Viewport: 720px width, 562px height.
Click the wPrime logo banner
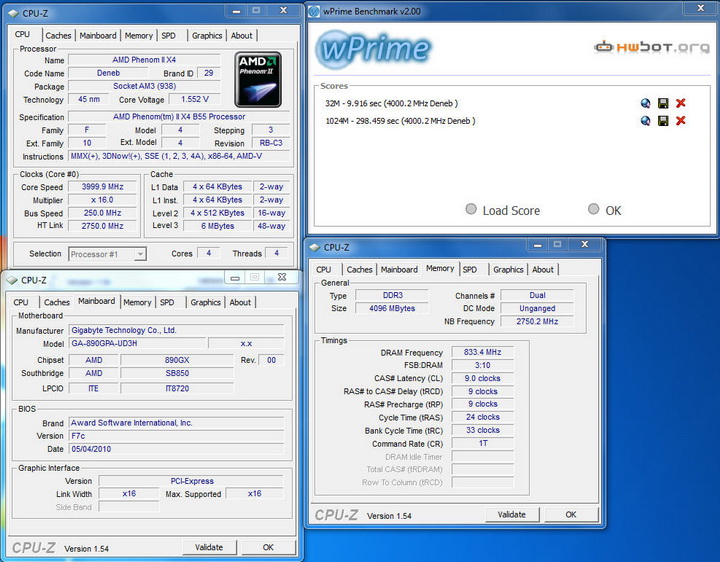(x=374, y=49)
